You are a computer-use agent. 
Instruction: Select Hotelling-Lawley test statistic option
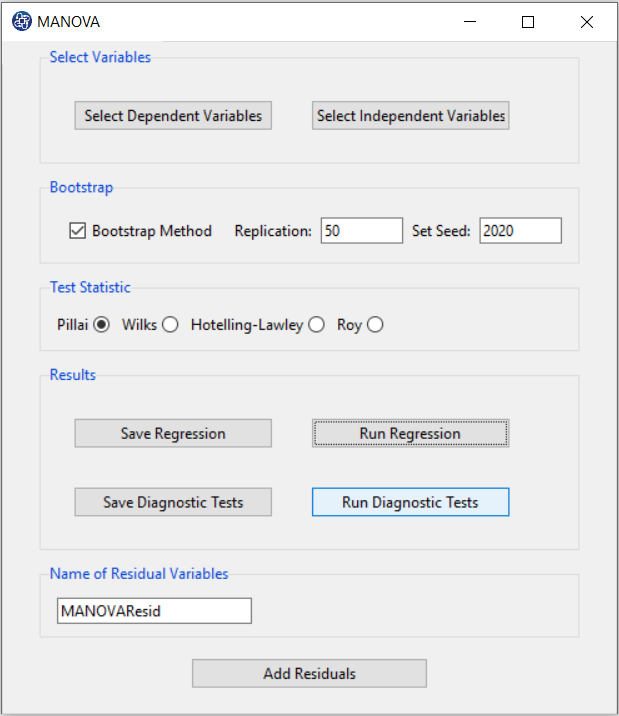point(316,325)
